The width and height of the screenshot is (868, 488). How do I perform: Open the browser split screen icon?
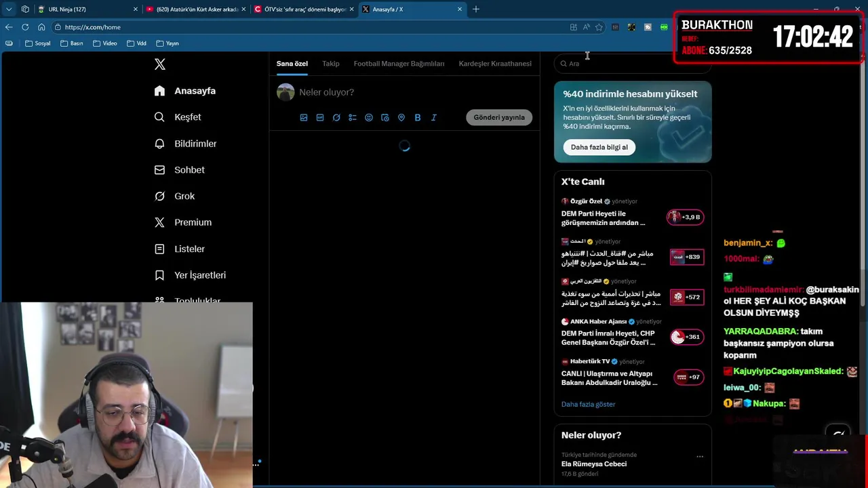(574, 27)
